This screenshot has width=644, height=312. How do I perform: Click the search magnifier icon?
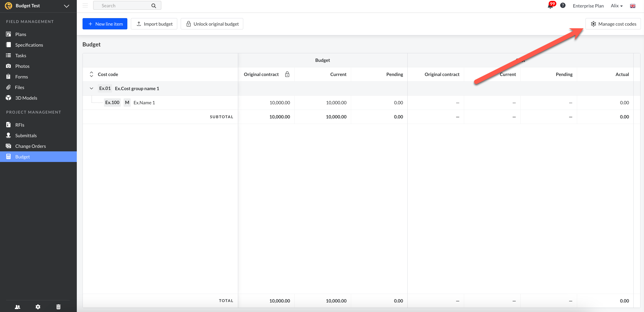154,6
